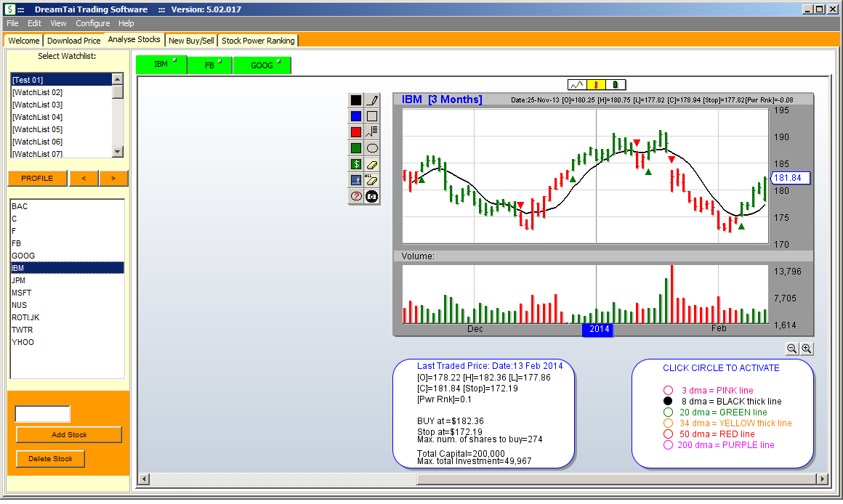843x504 pixels.
Task: Select the line-draw pencil tool
Action: point(372,100)
